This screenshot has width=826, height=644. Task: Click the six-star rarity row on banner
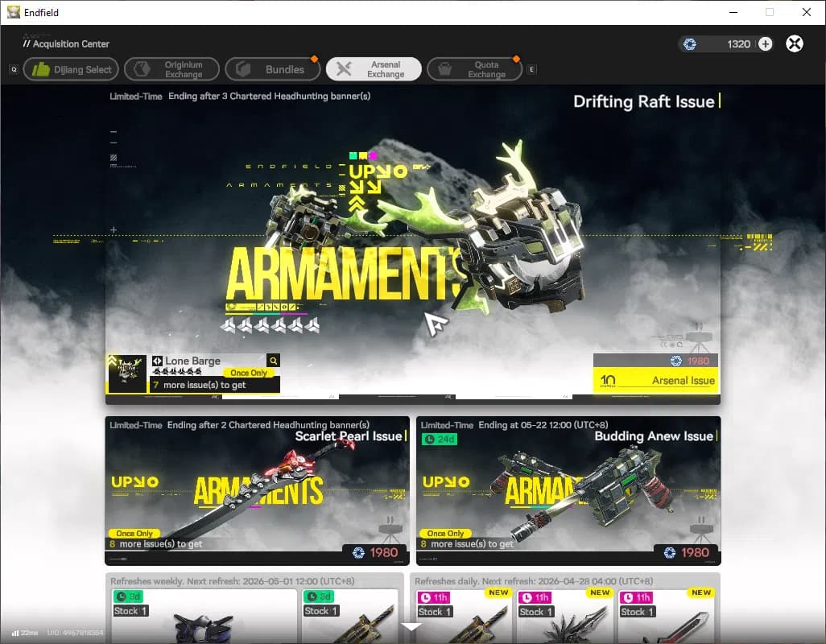tap(271, 326)
